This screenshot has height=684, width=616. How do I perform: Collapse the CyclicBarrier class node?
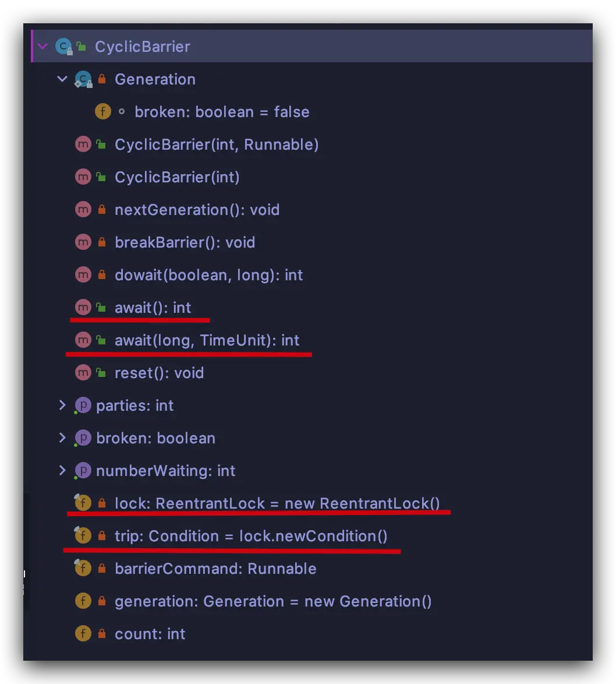[43, 47]
